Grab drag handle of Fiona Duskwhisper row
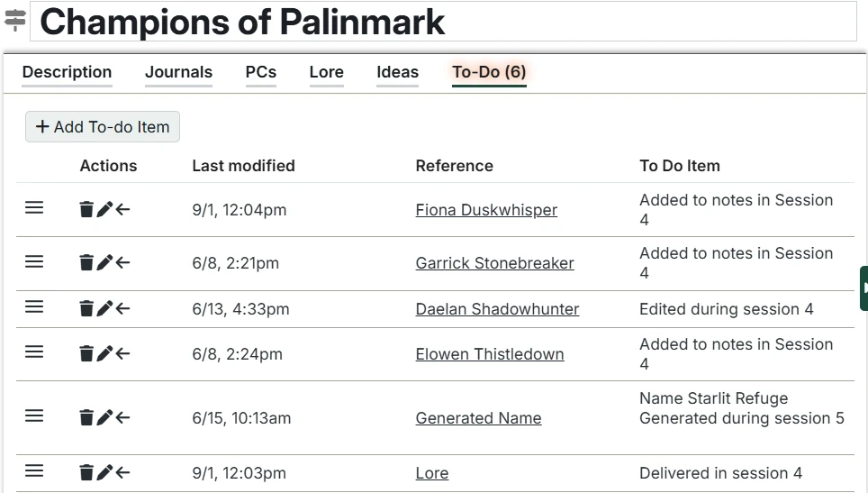 (34, 208)
